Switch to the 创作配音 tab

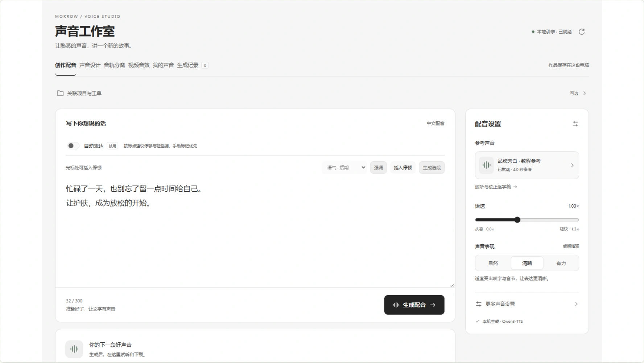(66, 65)
